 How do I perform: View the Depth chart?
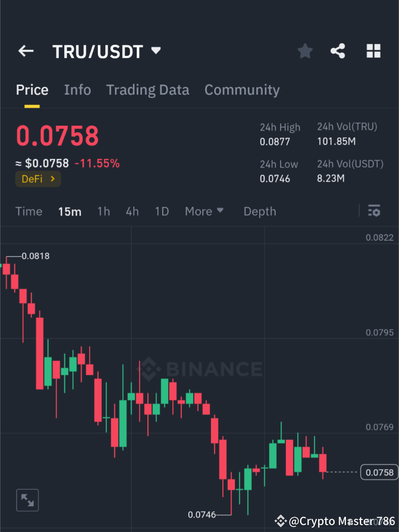tap(260, 211)
